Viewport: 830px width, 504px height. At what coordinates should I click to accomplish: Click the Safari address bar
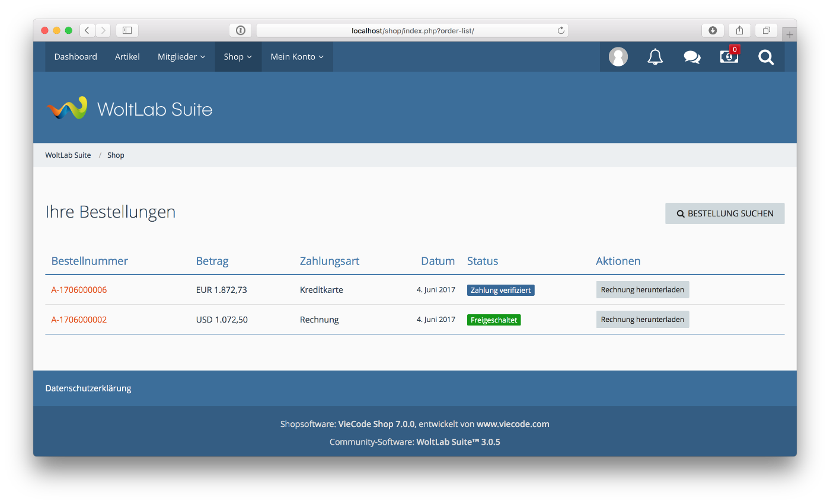[x=412, y=30]
